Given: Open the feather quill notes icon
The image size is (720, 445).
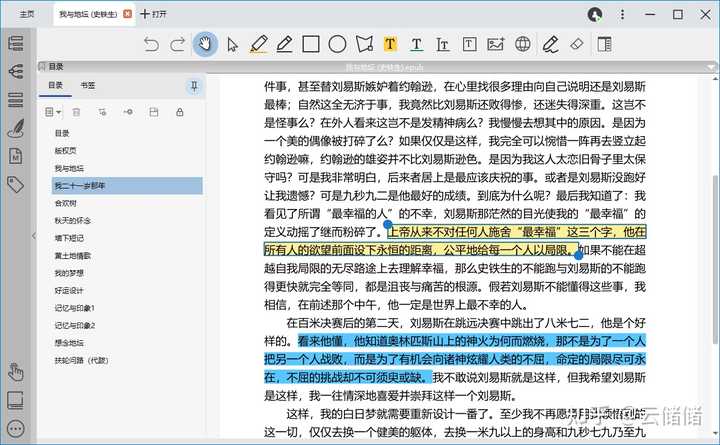Looking at the screenshot, I should (x=16, y=128).
